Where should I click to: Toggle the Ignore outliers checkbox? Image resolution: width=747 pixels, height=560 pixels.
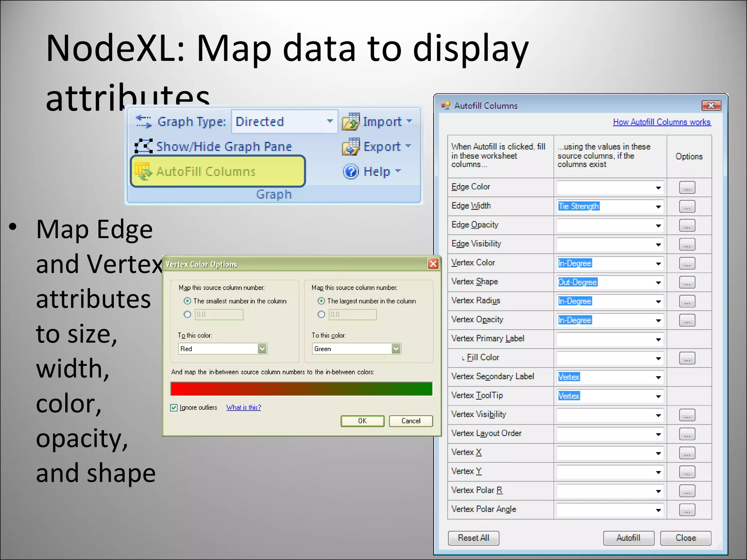click(174, 408)
